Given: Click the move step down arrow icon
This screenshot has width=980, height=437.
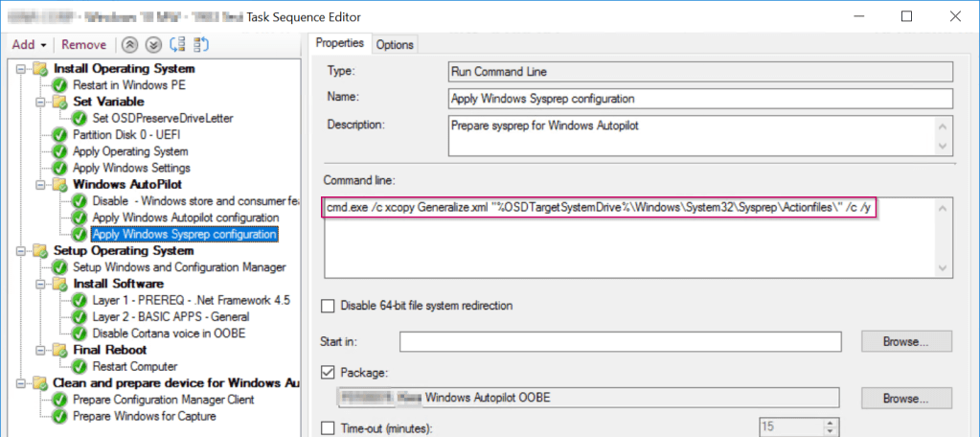Looking at the screenshot, I should pos(152,44).
